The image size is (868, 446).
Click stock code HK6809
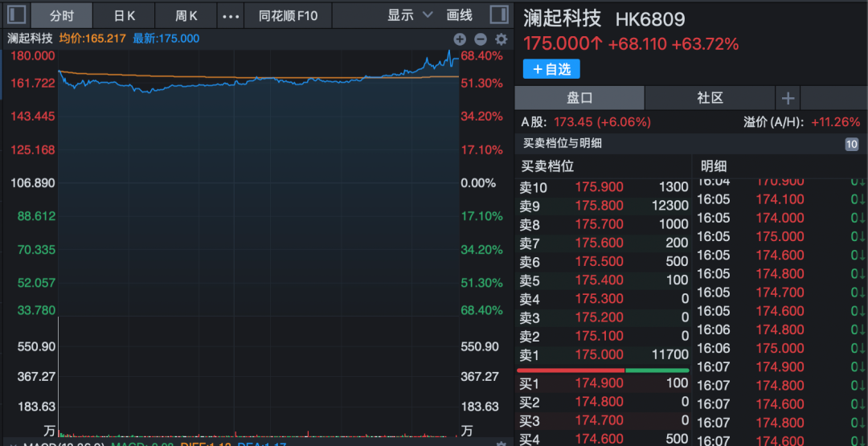(650, 20)
